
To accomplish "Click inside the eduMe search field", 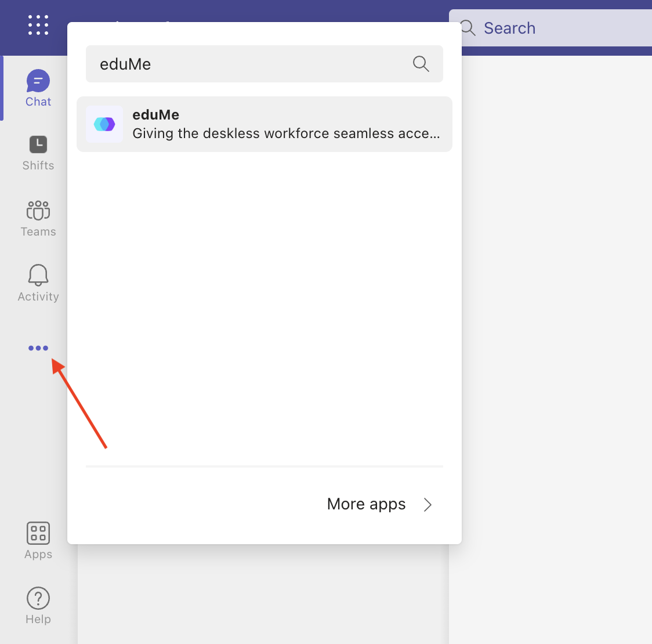I will [232, 64].
